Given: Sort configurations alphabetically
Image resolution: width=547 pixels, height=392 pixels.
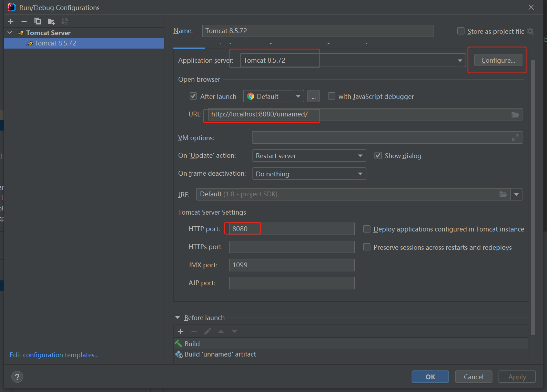Looking at the screenshot, I should pyautogui.click(x=64, y=21).
